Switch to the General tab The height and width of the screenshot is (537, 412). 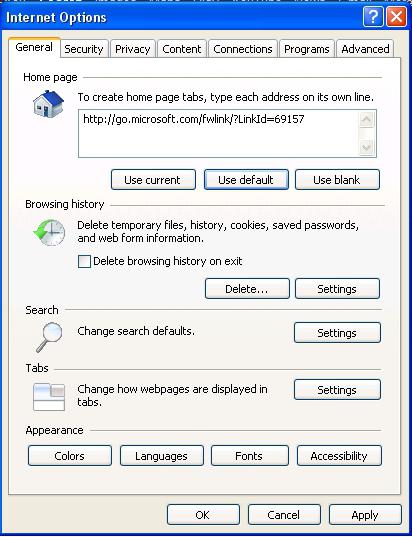(x=34, y=47)
